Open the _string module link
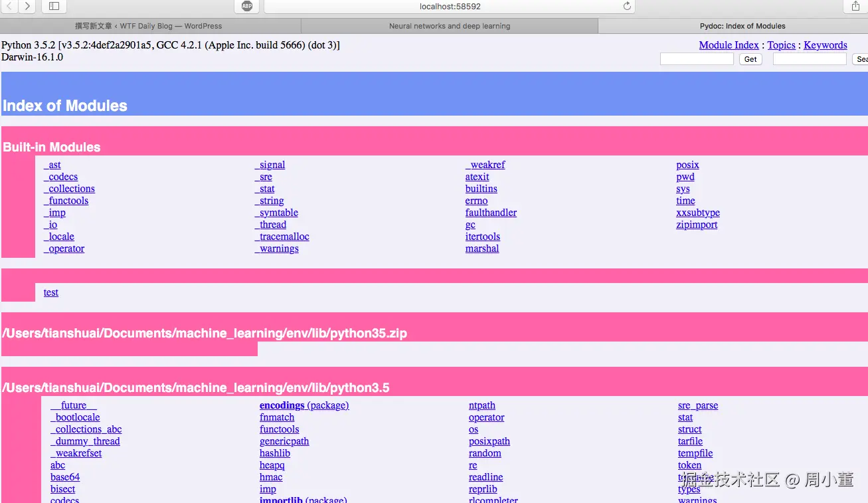Image resolution: width=868 pixels, height=503 pixels. pos(269,201)
